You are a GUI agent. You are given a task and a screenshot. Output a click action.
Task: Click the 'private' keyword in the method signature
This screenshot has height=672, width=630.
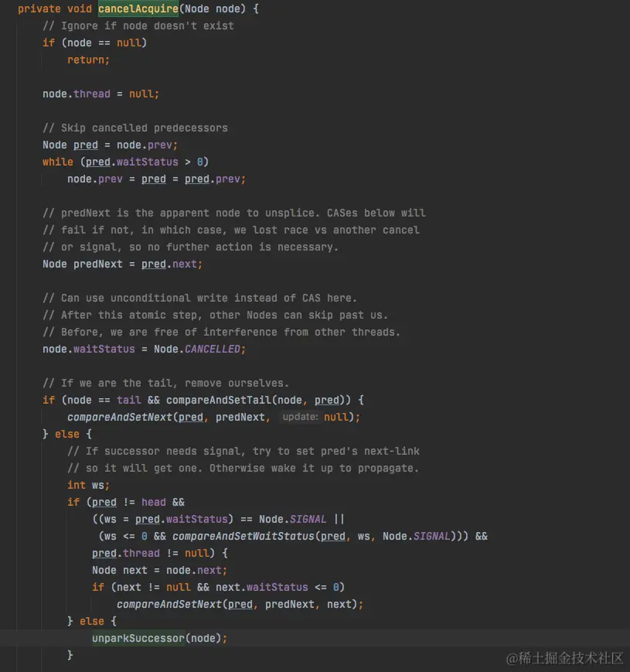click(39, 9)
